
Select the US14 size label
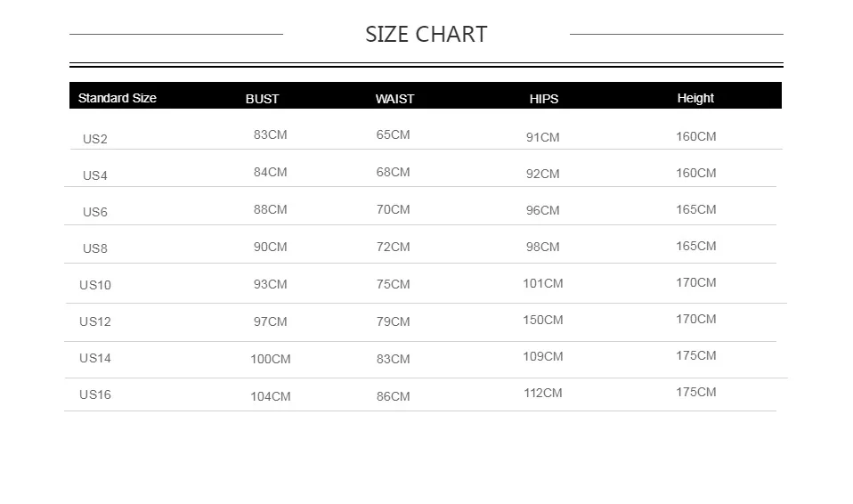94,358
